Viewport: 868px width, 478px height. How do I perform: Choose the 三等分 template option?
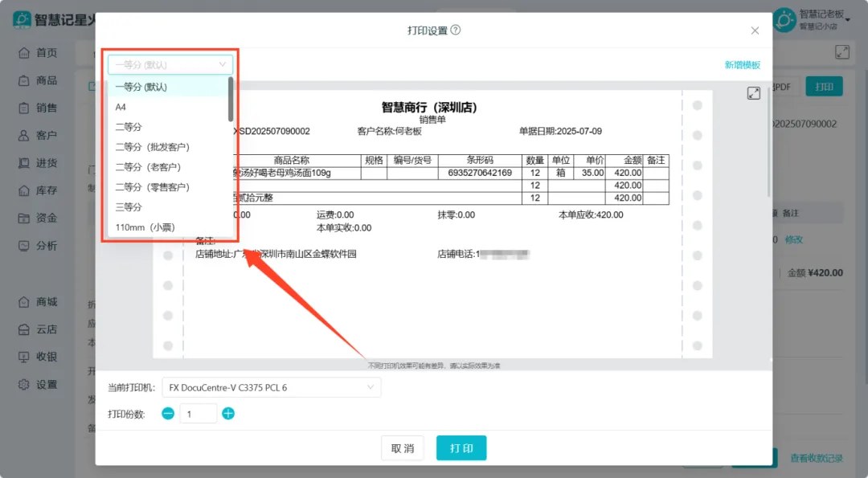pyautogui.click(x=168, y=207)
